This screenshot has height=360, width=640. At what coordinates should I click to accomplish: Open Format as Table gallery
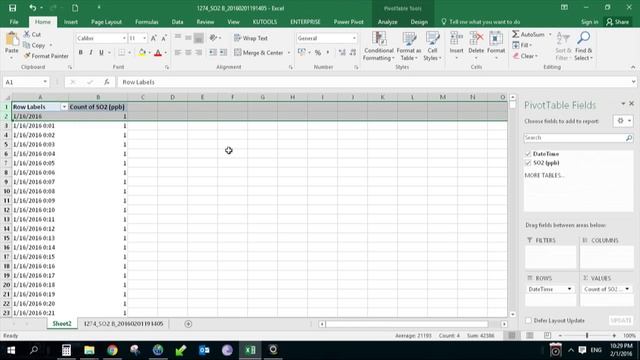coord(409,46)
